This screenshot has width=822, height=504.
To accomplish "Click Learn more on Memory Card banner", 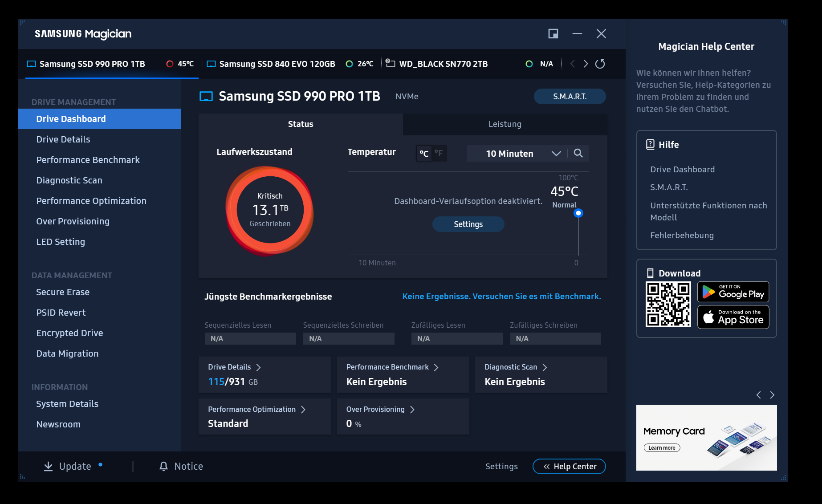I will (662, 448).
